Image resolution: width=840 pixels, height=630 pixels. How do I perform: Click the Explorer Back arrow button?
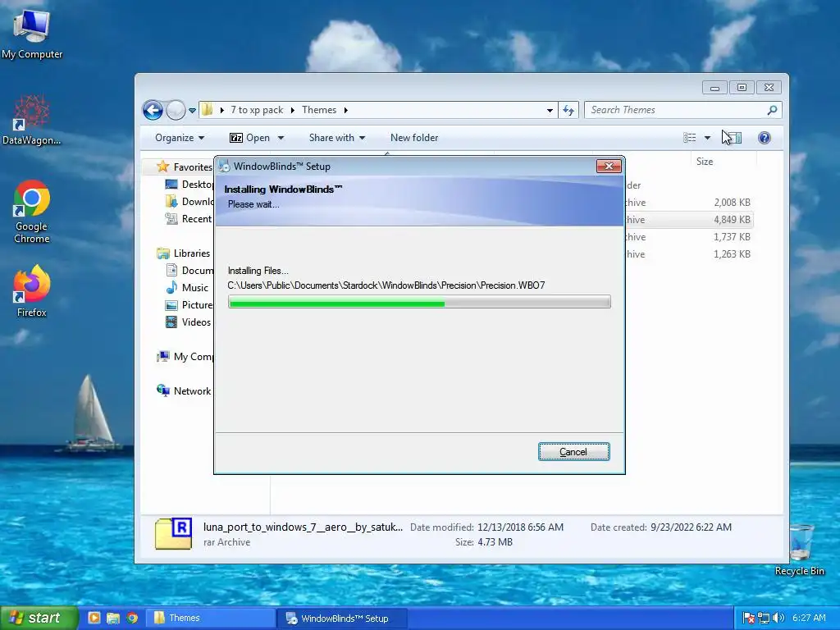pyautogui.click(x=153, y=111)
